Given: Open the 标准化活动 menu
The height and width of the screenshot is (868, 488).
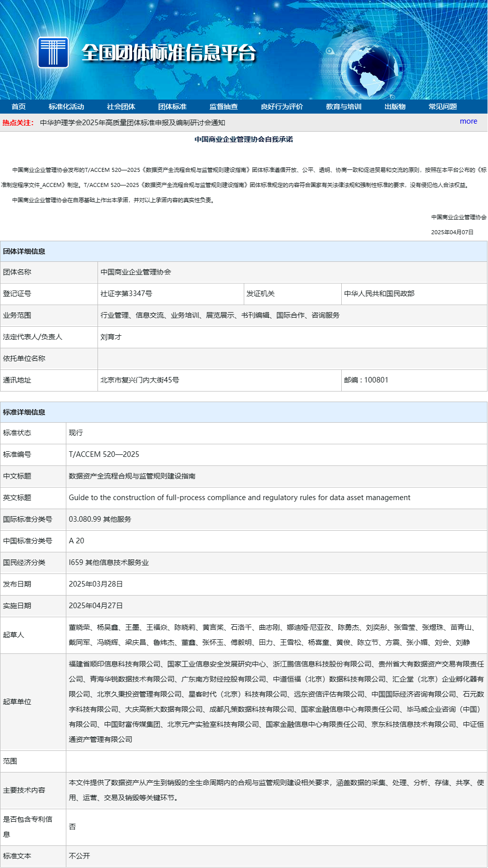Looking at the screenshot, I should pos(66,107).
